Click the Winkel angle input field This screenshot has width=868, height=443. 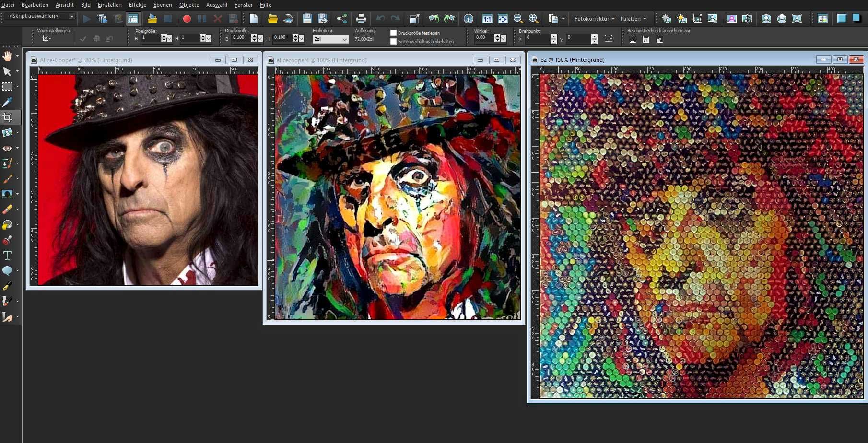483,38
